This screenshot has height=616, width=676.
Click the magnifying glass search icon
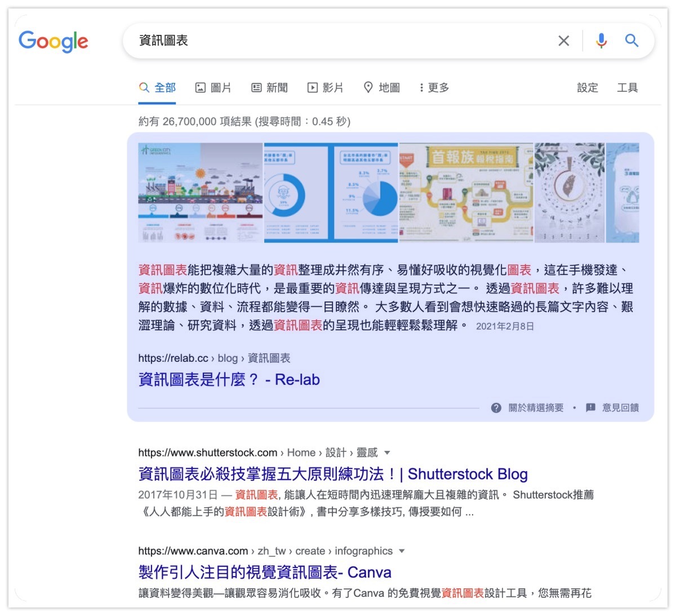[x=631, y=41]
